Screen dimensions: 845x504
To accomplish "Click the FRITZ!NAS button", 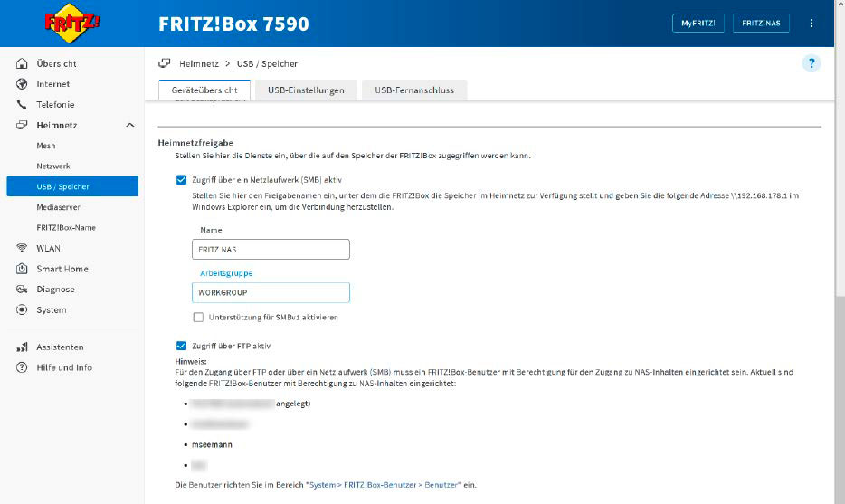I will [761, 24].
